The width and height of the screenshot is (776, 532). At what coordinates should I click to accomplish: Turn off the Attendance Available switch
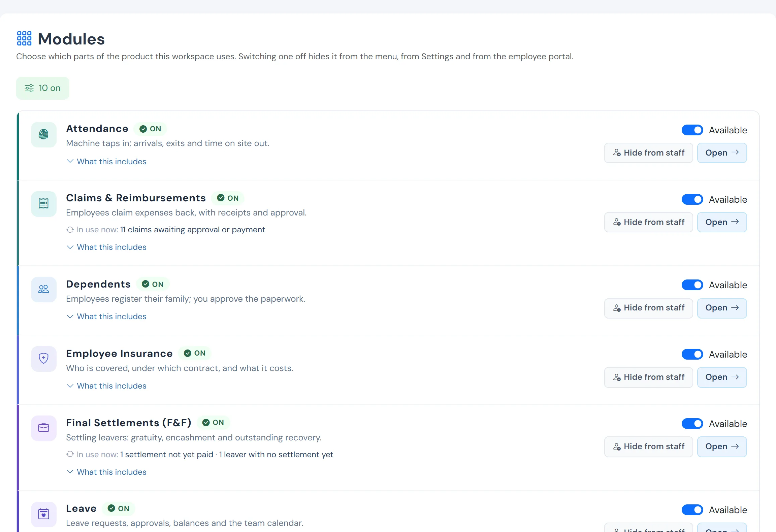[692, 130]
